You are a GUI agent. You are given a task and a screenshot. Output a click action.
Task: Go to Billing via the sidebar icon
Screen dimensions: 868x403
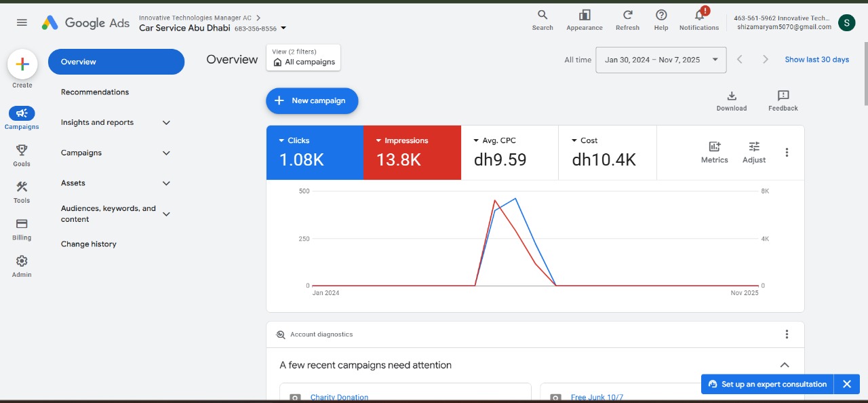tap(21, 228)
